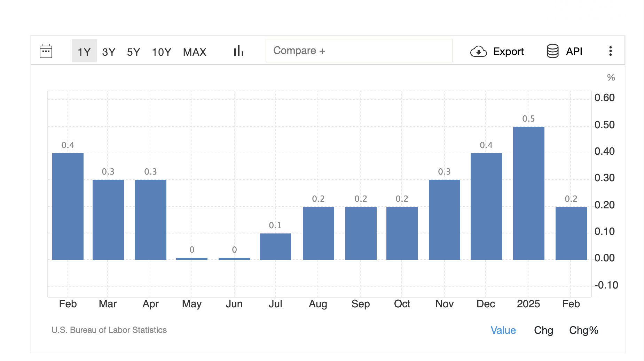Switch to Chg% display mode
644x361 pixels.
click(x=583, y=330)
